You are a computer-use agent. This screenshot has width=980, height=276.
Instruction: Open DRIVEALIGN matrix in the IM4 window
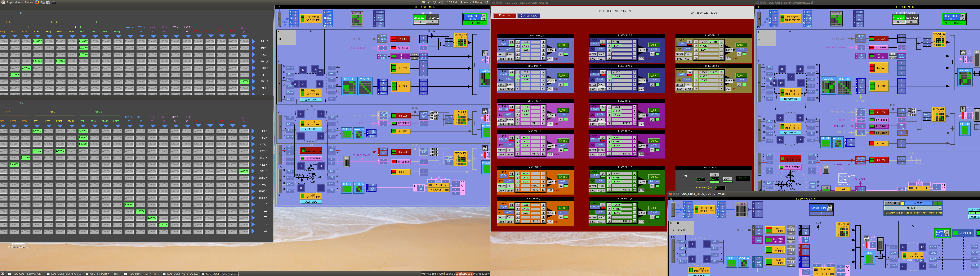click(x=843, y=229)
